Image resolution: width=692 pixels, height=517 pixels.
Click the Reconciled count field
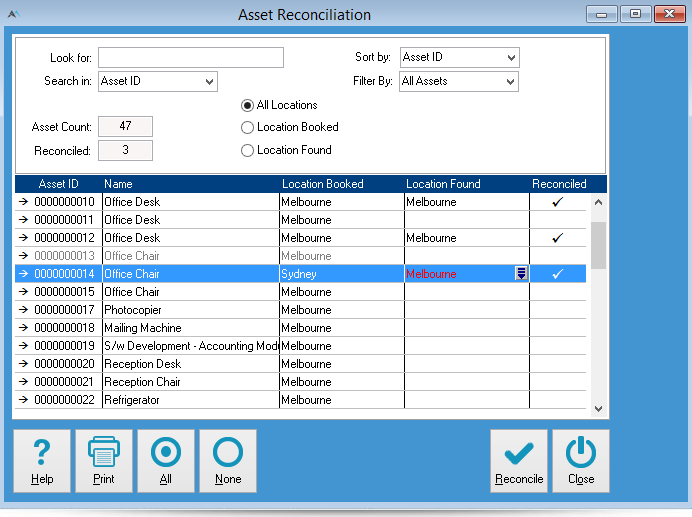tap(125, 151)
